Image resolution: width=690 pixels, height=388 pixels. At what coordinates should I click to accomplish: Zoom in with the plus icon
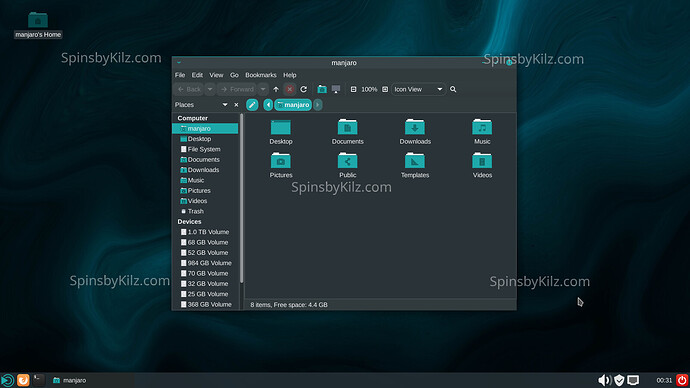(385, 89)
